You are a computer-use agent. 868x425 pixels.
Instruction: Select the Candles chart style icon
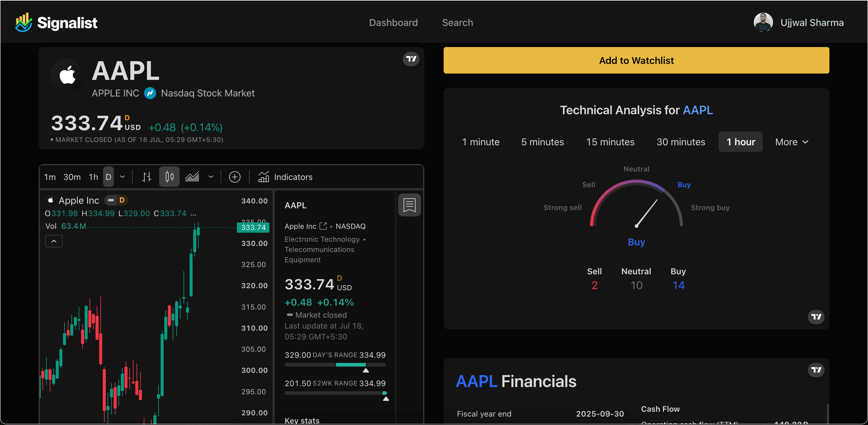(x=169, y=177)
